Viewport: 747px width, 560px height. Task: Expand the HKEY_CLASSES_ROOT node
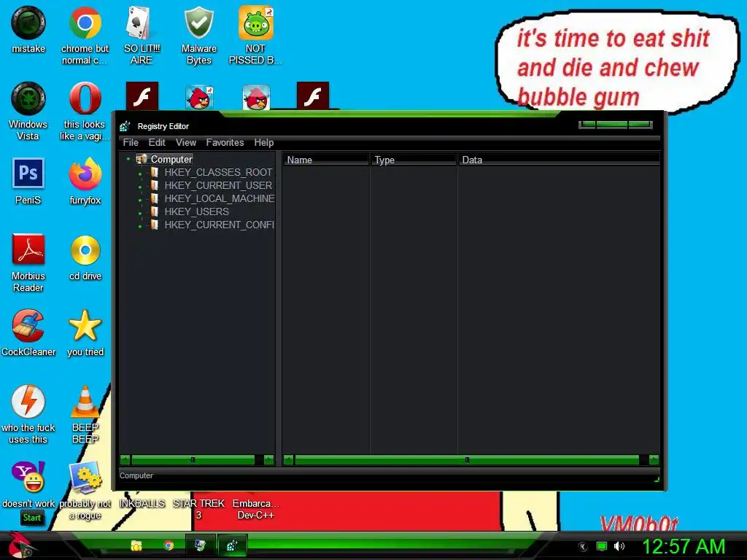tap(140, 174)
